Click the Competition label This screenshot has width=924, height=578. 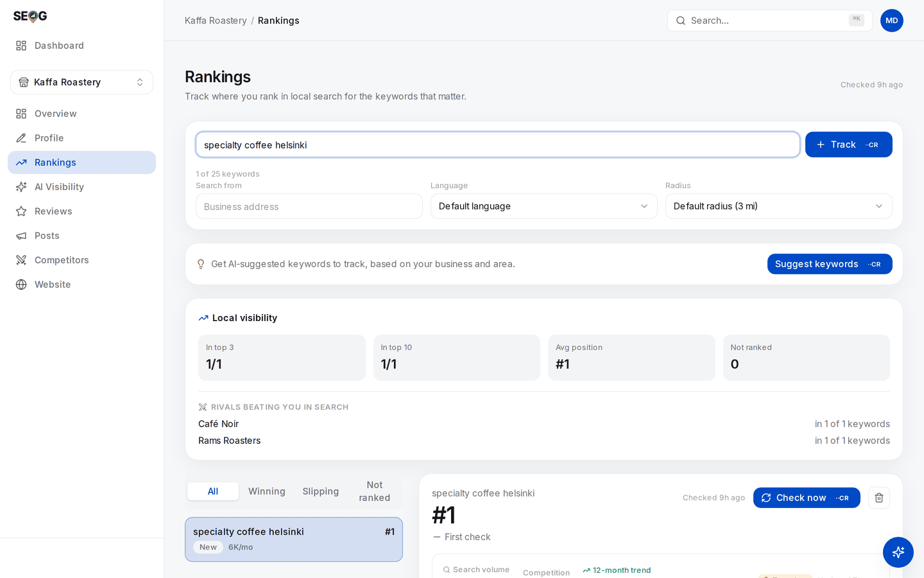[546, 573]
